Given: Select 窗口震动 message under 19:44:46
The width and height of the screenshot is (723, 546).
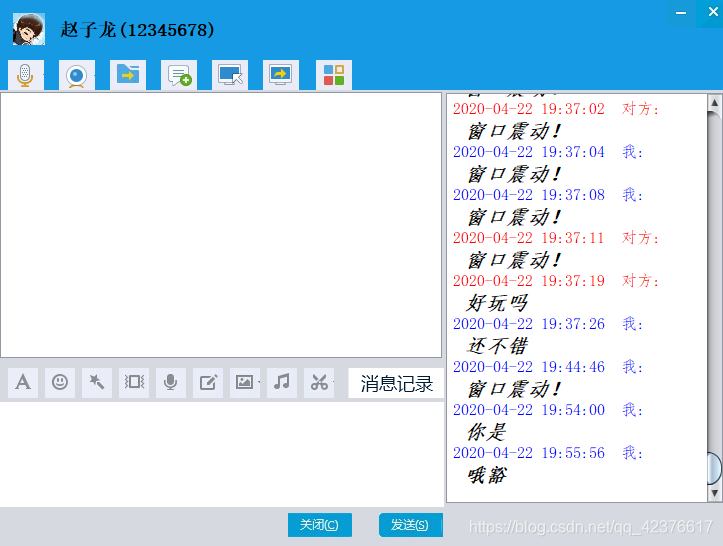Looking at the screenshot, I should click(x=514, y=389).
